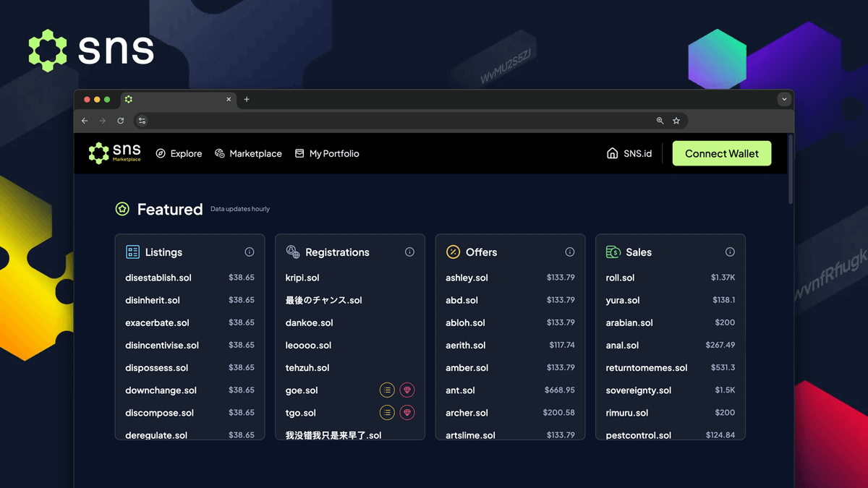Viewport: 868px width, 488px height.
Task: Close the current browser tab
Action: 229,99
